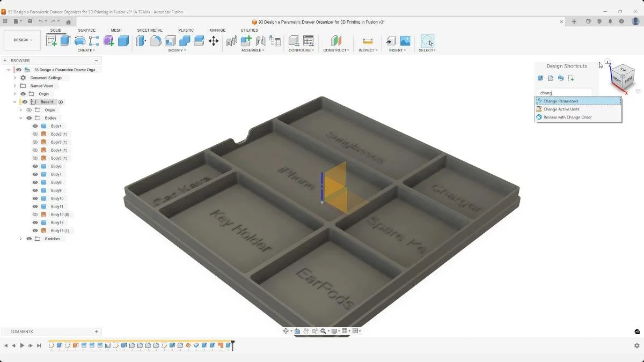Click the Design Shortcuts search field

[565, 93]
